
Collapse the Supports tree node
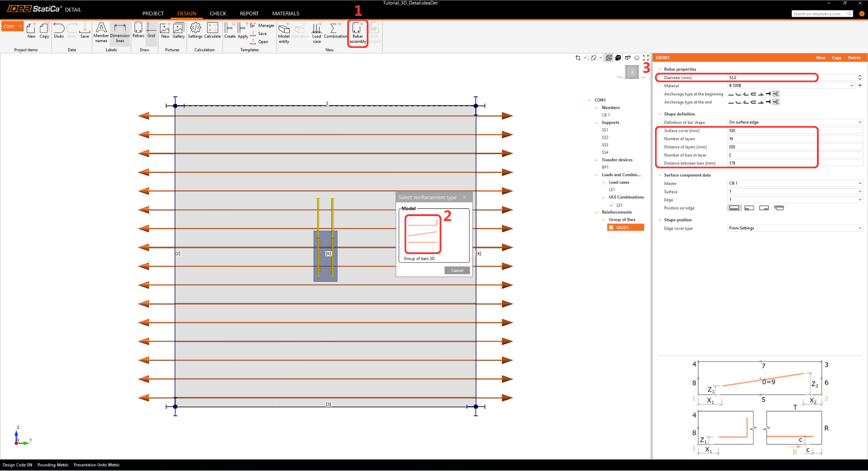(x=597, y=122)
